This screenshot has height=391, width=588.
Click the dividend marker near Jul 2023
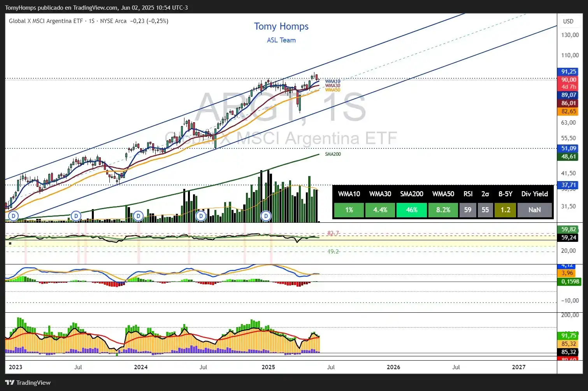click(76, 216)
